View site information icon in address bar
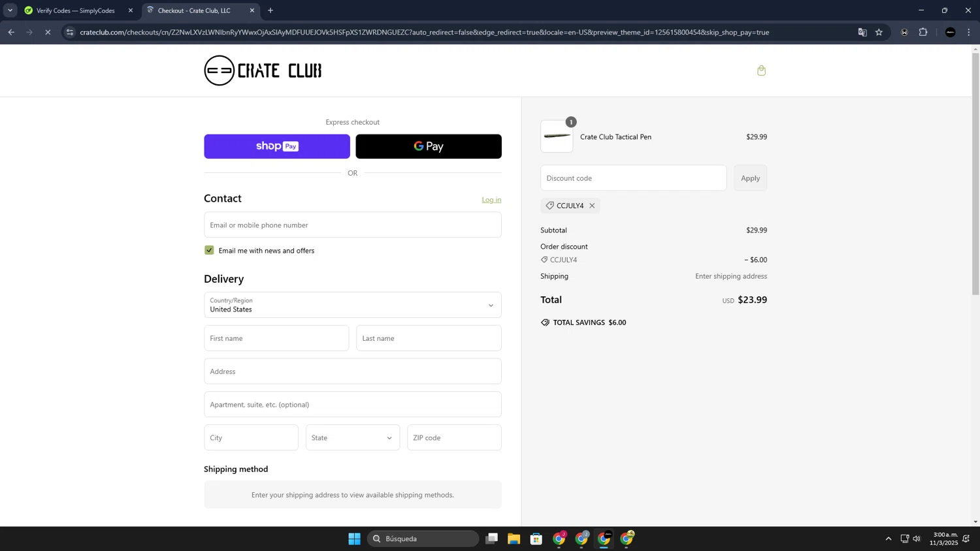Image resolution: width=980 pixels, height=551 pixels. click(70, 32)
